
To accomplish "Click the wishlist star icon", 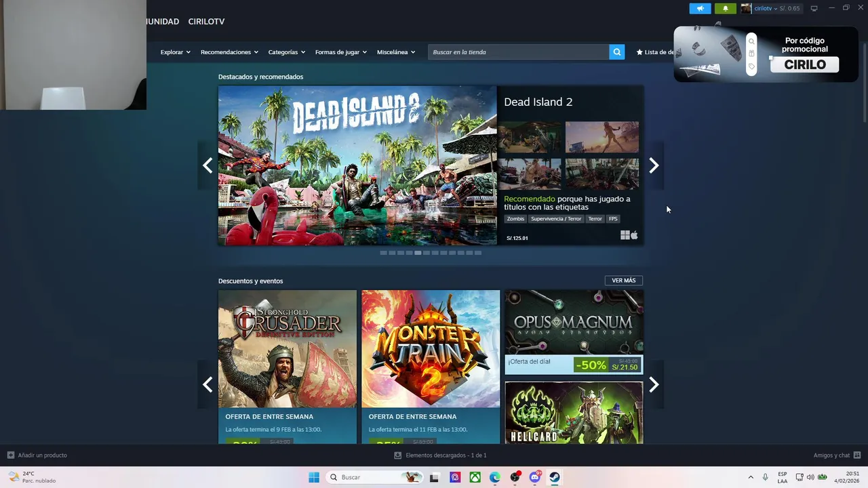I will pos(639,52).
